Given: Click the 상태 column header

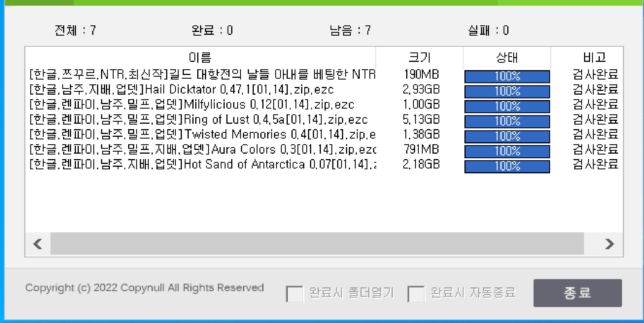Looking at the screenshot, I should (x=507, y=58).
